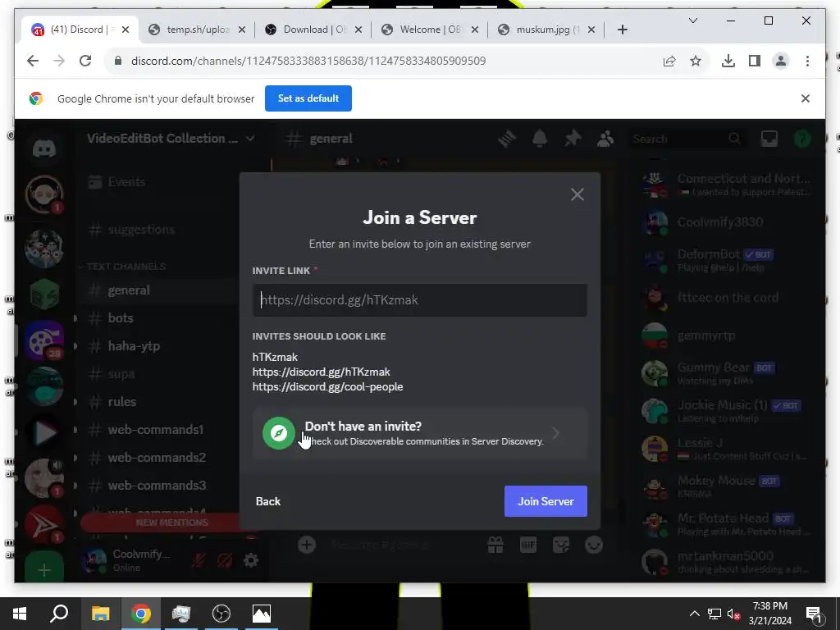The image size is (840, 630).
Task: Open notification settings bell icon
Action: [540, 139]
